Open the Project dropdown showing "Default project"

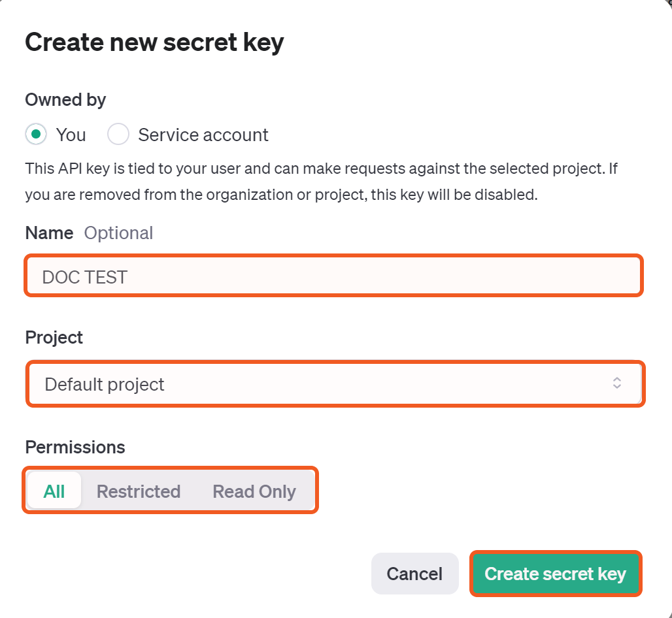(335, 384)
